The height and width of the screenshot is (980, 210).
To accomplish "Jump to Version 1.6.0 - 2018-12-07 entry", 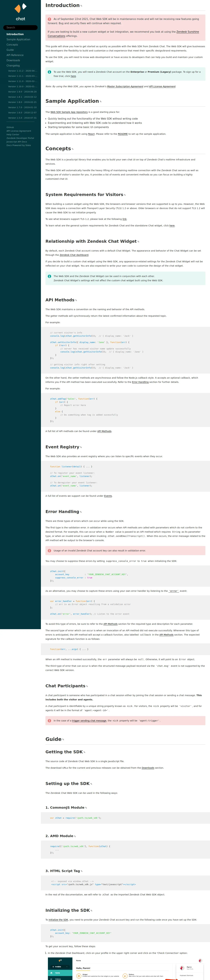I will (22, 113).
